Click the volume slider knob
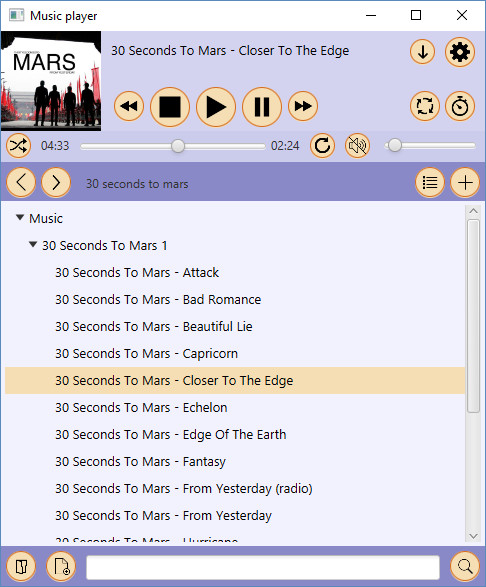Image resolution: width=486 pixels, height=587 pixels. 394,145
